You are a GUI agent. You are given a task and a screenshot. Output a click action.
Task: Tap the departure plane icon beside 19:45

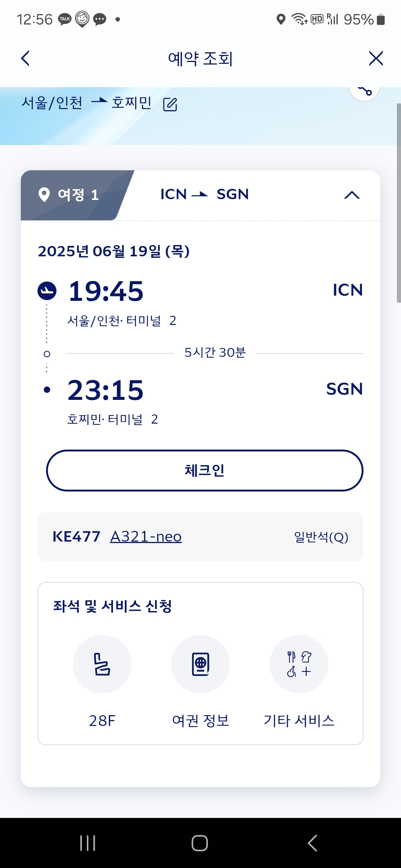47,291
